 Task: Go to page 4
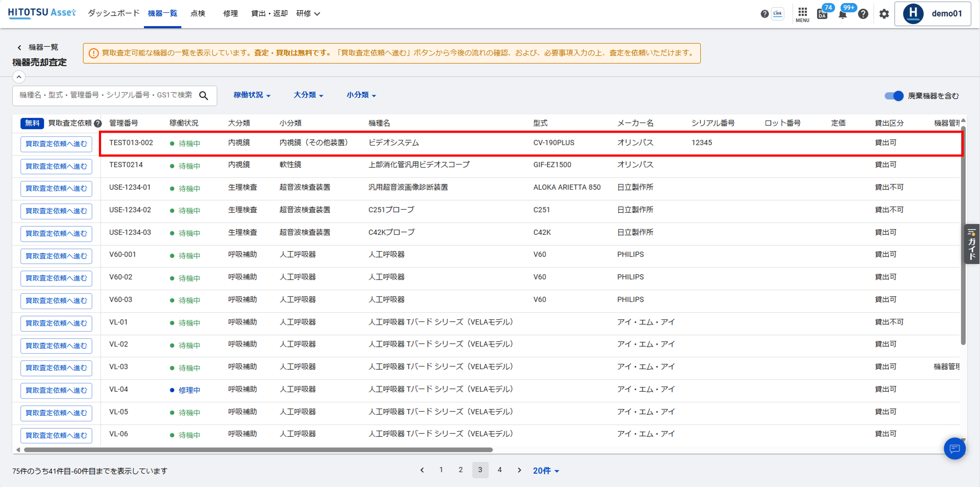(x=500, y=470)
